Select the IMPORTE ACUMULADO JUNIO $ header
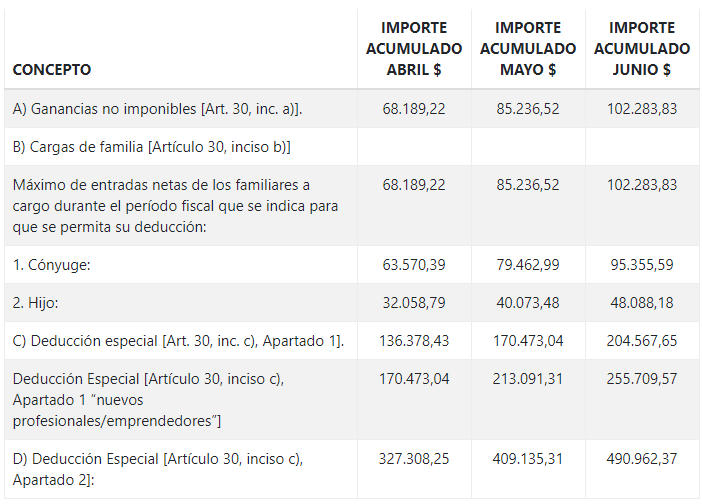 pyautogui.click(x=642, y=48)
